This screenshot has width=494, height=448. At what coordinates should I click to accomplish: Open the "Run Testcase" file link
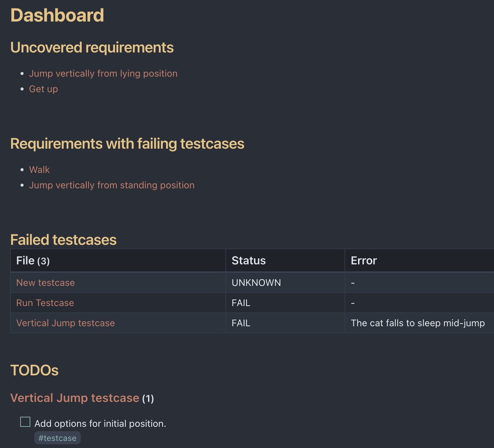(x=45, y=303)
